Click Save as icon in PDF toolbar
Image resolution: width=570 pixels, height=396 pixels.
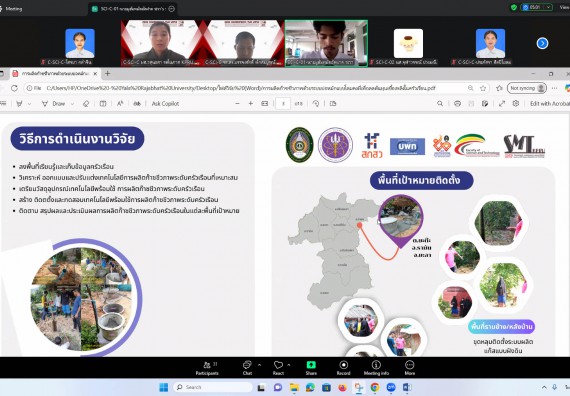tap(485, 104)
